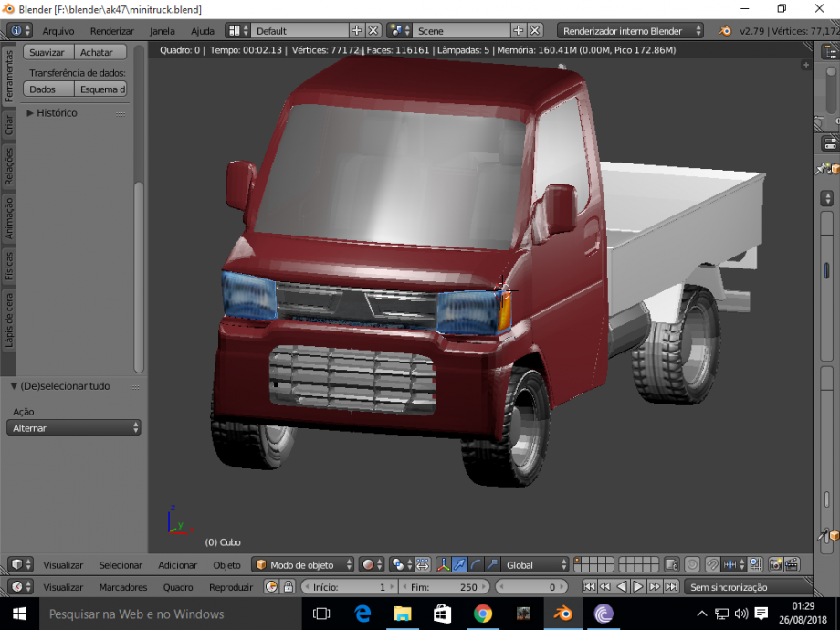This screenshot has height=630, width=840.
Task: Open the viewport shading icon
Action: [x=370, y=564]
